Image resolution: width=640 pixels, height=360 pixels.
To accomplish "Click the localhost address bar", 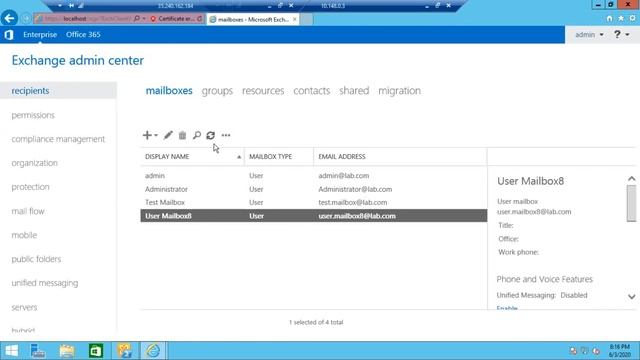I will (x=84, y=19).
